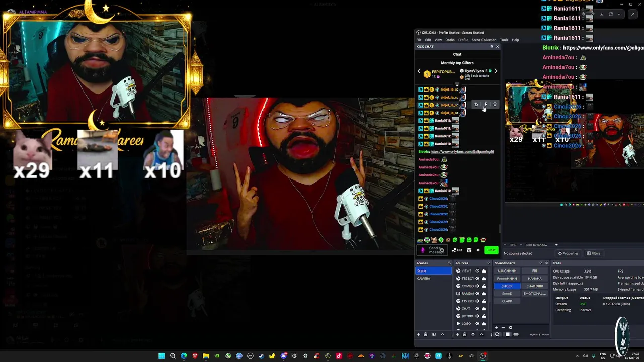The image size is (644, 362).
Task: Open the Help menu in OBS
Action: (515, 40)
